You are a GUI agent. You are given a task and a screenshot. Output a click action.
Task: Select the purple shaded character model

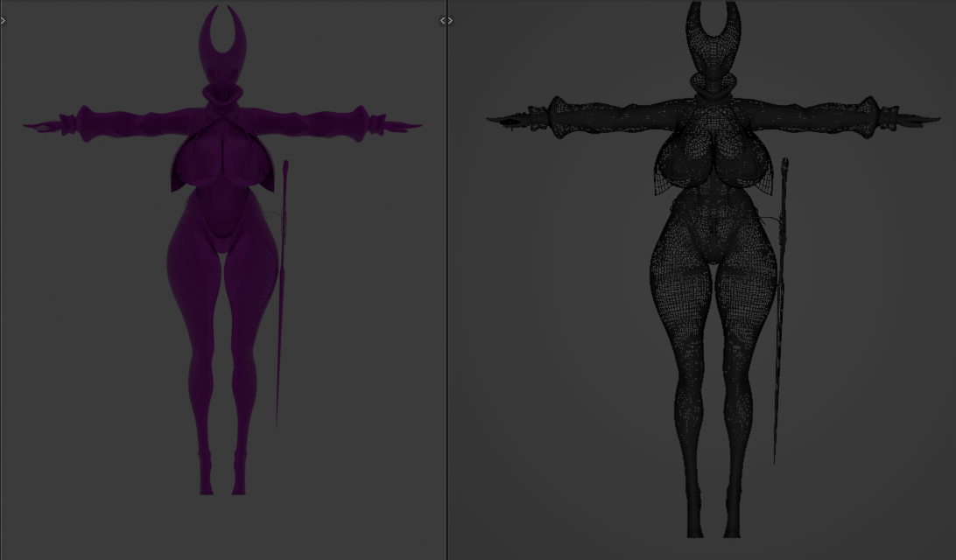click(222, 250)
